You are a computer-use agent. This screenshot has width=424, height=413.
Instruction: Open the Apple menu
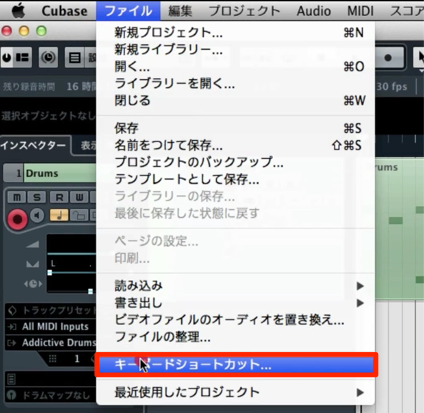pos(18,11)
